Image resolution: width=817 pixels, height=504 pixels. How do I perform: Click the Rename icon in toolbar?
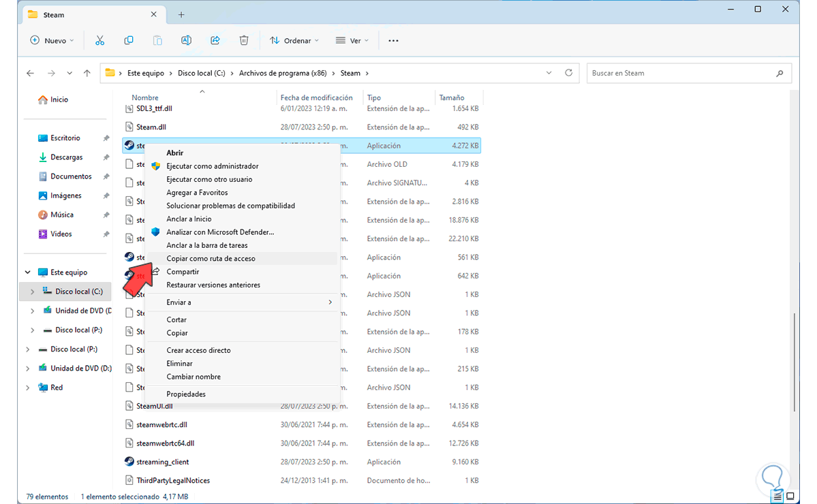[186, 41]
